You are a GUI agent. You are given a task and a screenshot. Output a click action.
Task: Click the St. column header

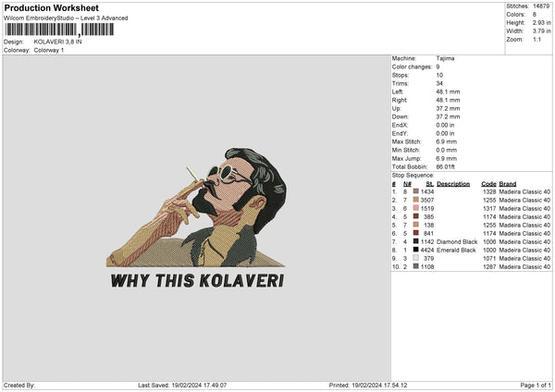pos(430,184)
